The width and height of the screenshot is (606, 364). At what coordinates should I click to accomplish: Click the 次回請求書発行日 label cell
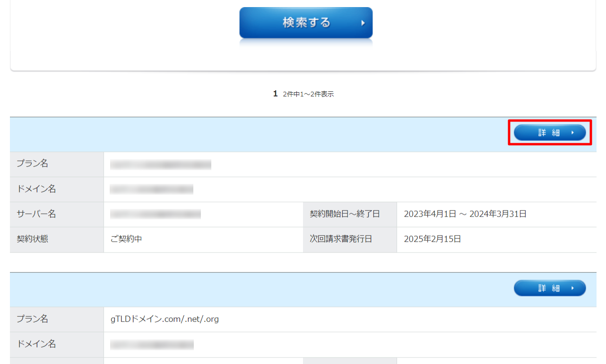click(x=341, y=239)
